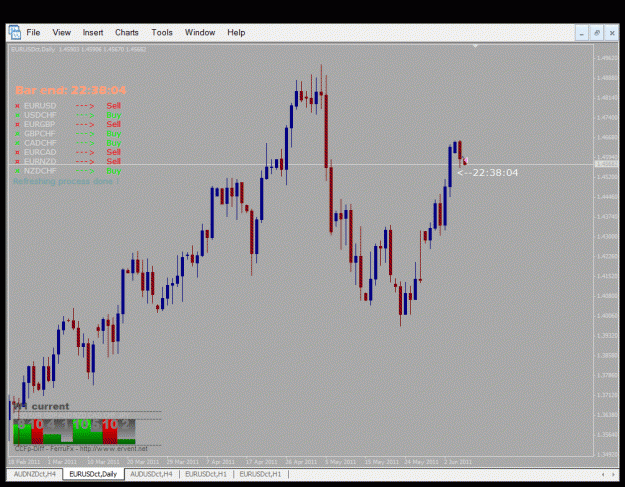Click the chart shift triangle marker
Viewport: 625px width, 487px height.
[475, 47]
